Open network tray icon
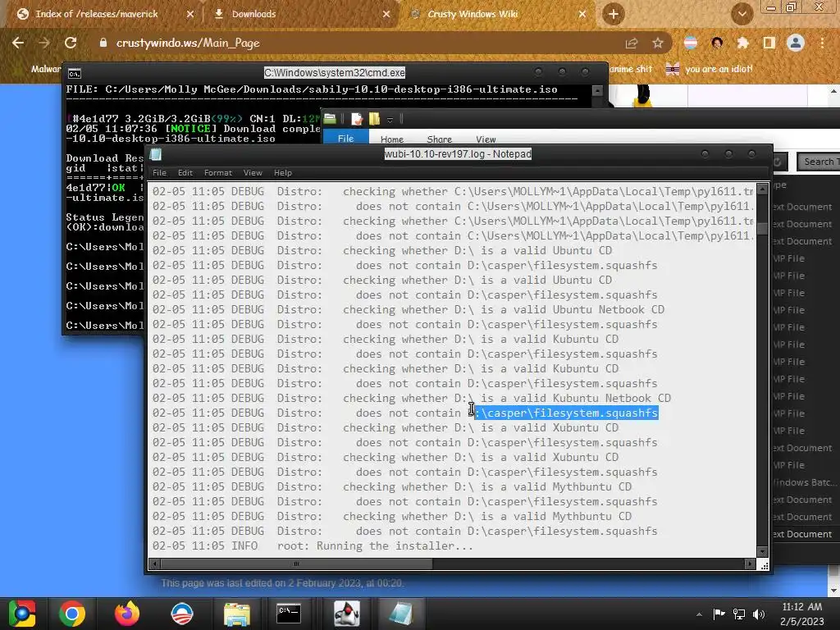 click(x=739, y=614)
